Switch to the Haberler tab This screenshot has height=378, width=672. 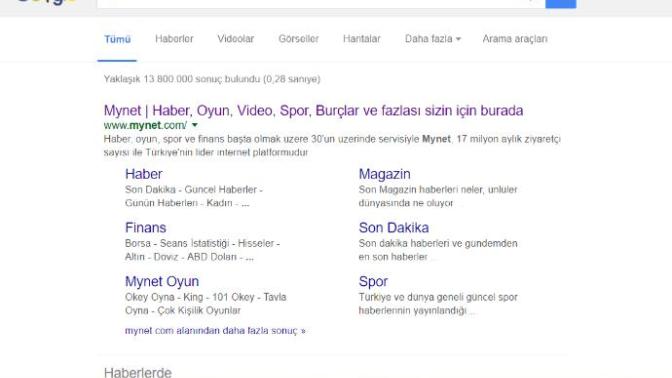click(174, 39)
